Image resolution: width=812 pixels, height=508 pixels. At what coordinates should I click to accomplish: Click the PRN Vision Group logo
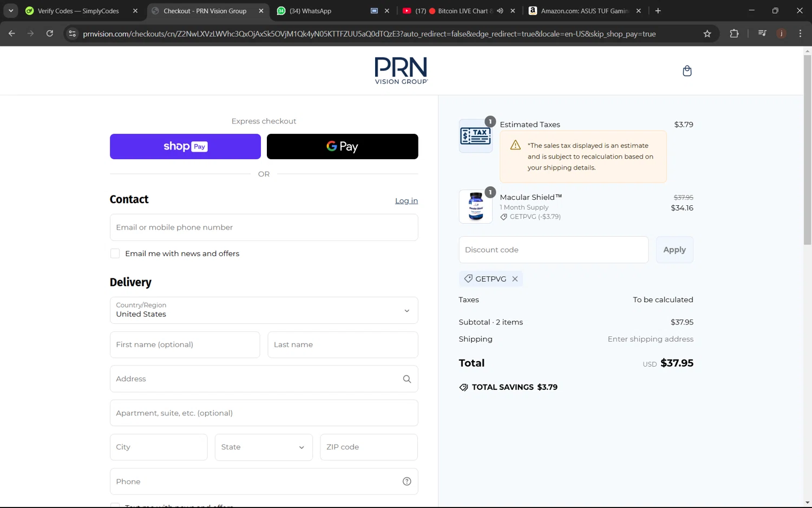click(x=401, y=71)
